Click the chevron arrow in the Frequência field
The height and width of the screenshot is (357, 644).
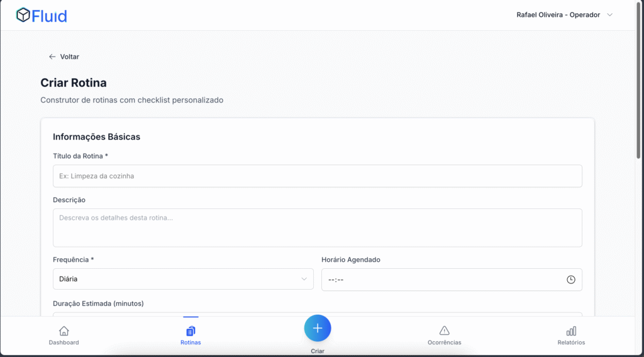point(304,279)
